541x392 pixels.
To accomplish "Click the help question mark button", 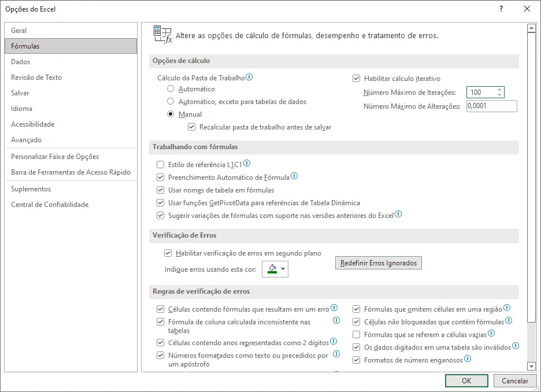I will coord(501,9).
